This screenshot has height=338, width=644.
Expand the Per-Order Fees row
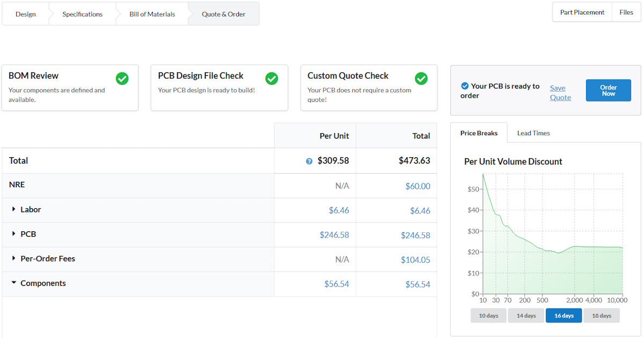(14, 259)
